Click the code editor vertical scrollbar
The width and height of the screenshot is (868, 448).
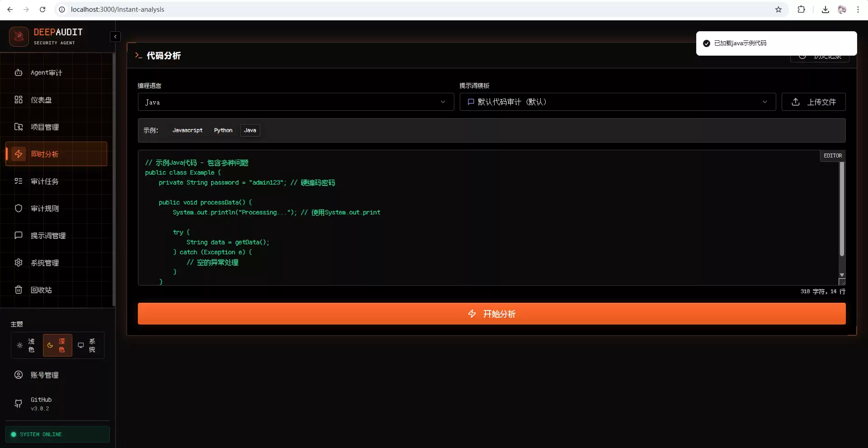[x=842, y=209]
